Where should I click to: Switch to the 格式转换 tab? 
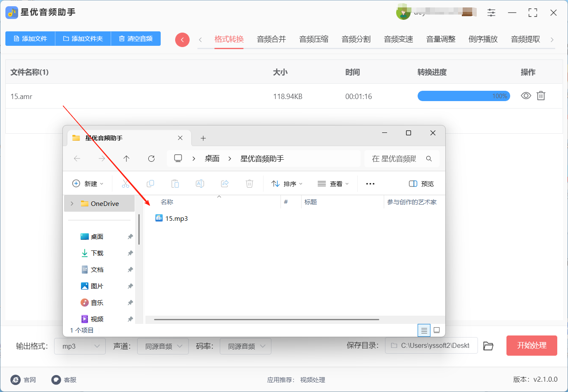pos(229,39)
